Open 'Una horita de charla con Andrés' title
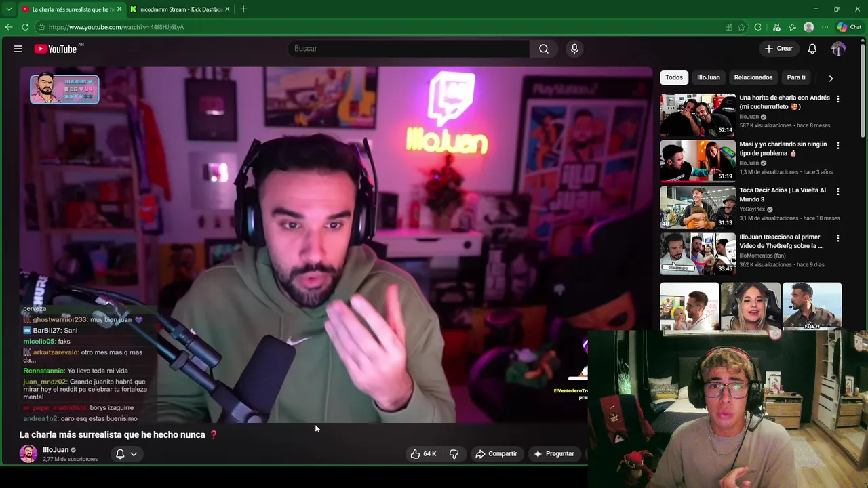Viewport: 868px width, 488px height. [785, 102]
